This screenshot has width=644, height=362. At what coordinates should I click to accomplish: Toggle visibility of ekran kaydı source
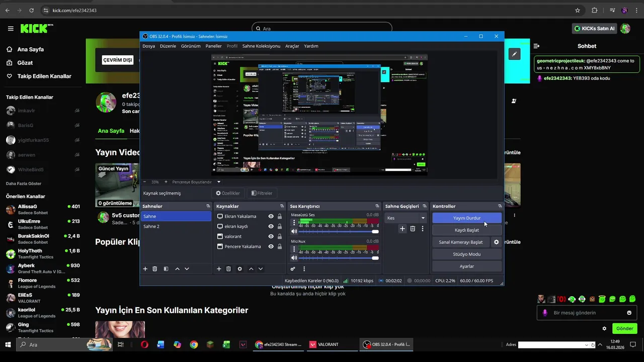(x=271, y=226)
